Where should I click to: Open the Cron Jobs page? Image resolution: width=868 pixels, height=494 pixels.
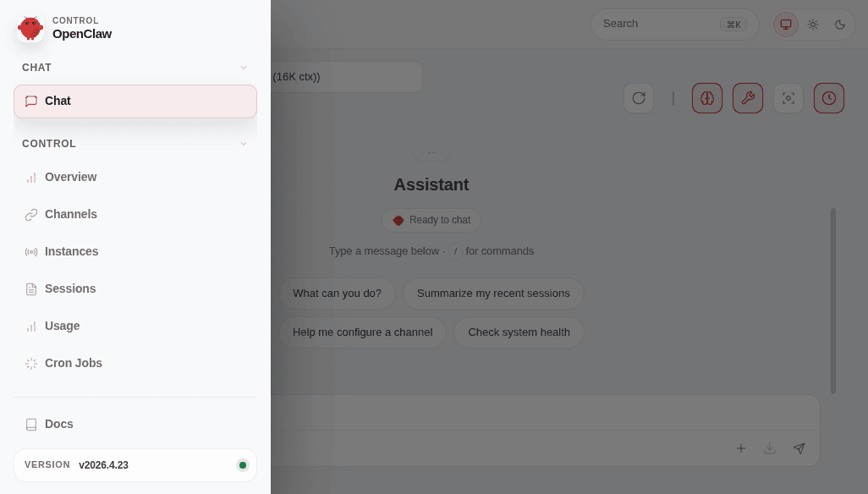pos(74,363)
